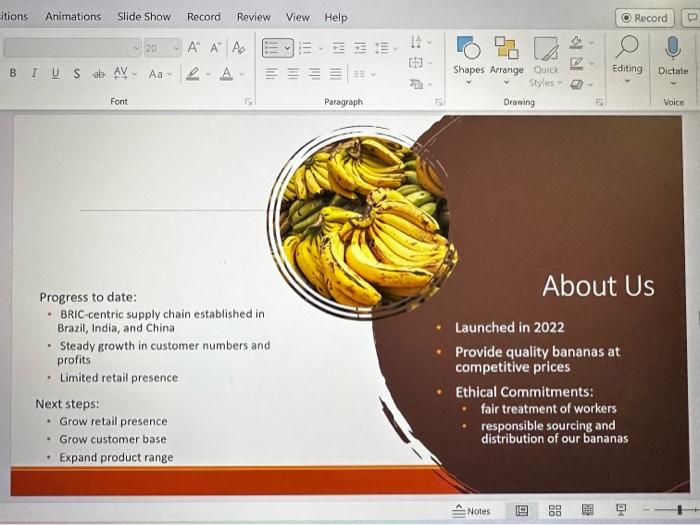Apply Shape Outline
Screen dimensions: 700x525
point(576,63)
